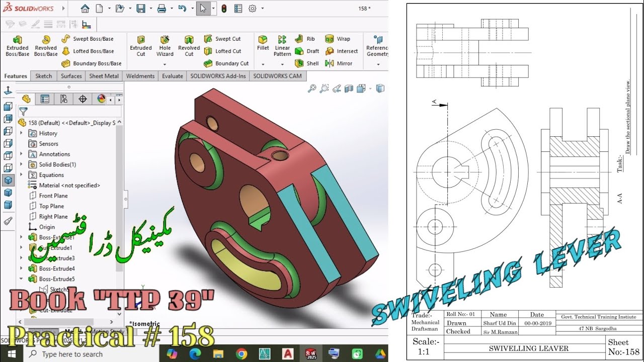This screenshot has height=362, width=644.
Task: Select the Extruded Boss/Base tool
Action: tap(17, 46)
